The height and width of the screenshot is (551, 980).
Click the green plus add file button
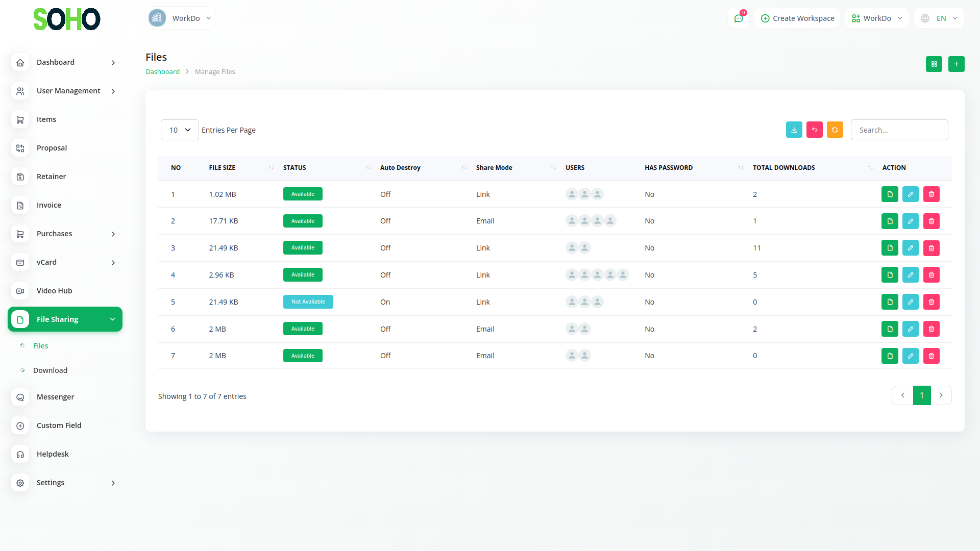click(956, 64)
